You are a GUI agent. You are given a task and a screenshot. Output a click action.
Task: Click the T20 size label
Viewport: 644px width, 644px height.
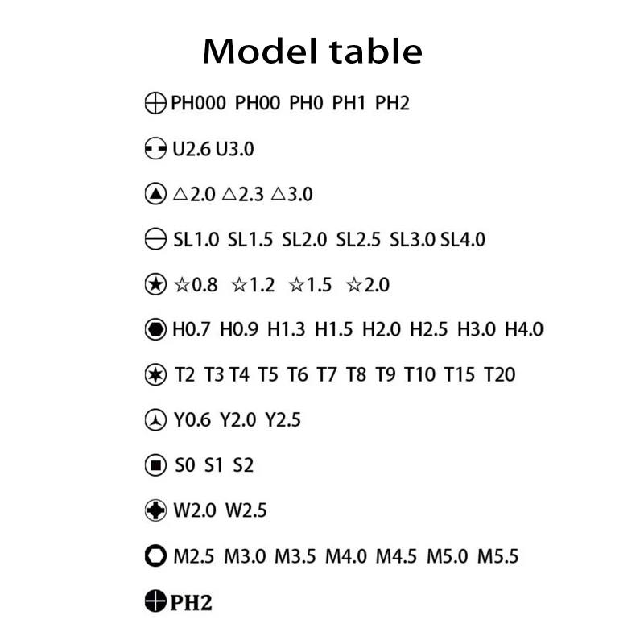(499, 374)
